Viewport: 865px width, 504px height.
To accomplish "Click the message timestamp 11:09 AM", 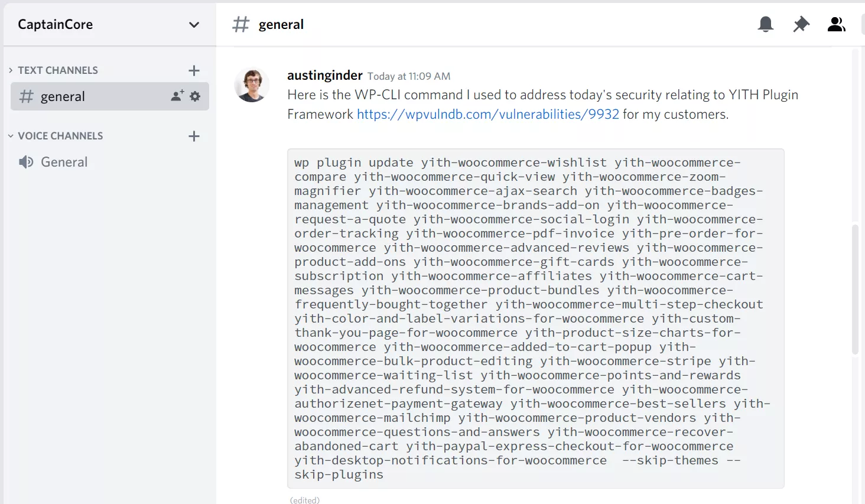I will tap(409, 76).
